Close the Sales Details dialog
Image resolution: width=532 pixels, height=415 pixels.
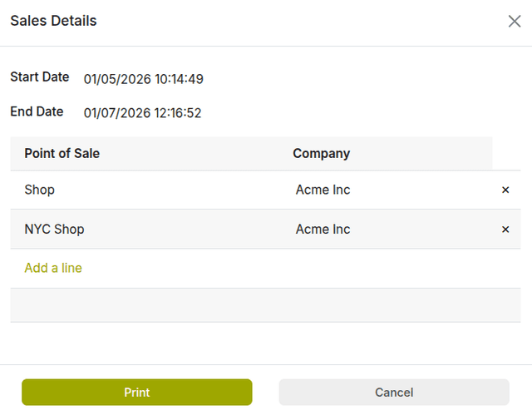[x=515, y=22]
